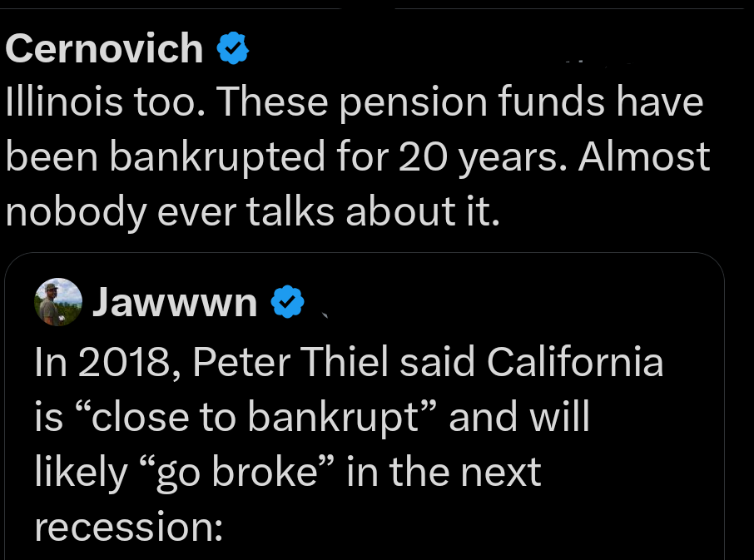Select the quoted text about Peter Thiel

[350, 361]
